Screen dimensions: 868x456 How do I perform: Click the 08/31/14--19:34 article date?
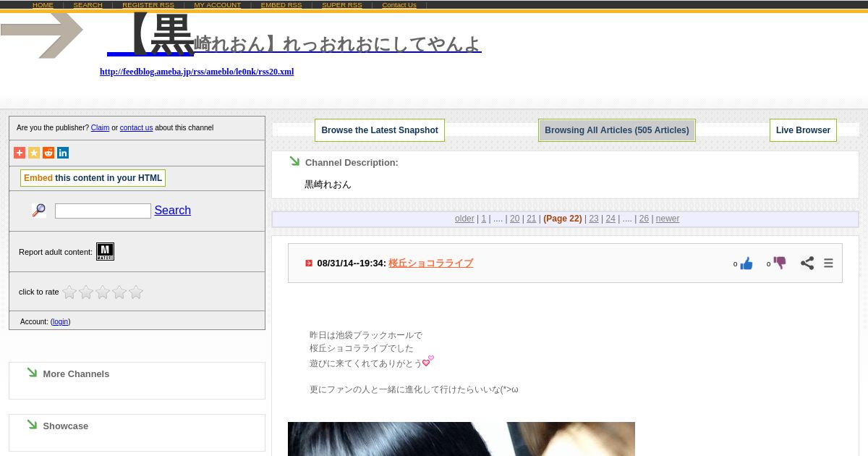[x=351, y=263]
